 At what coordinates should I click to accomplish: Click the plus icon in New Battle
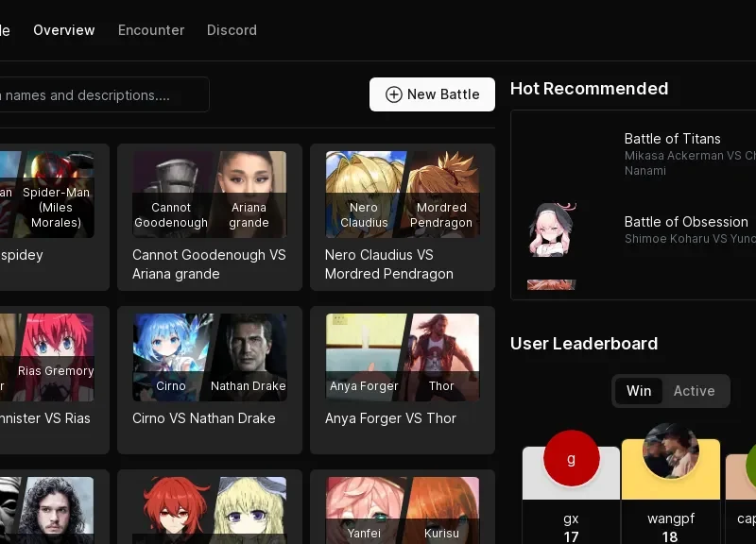tap(393, 94)
